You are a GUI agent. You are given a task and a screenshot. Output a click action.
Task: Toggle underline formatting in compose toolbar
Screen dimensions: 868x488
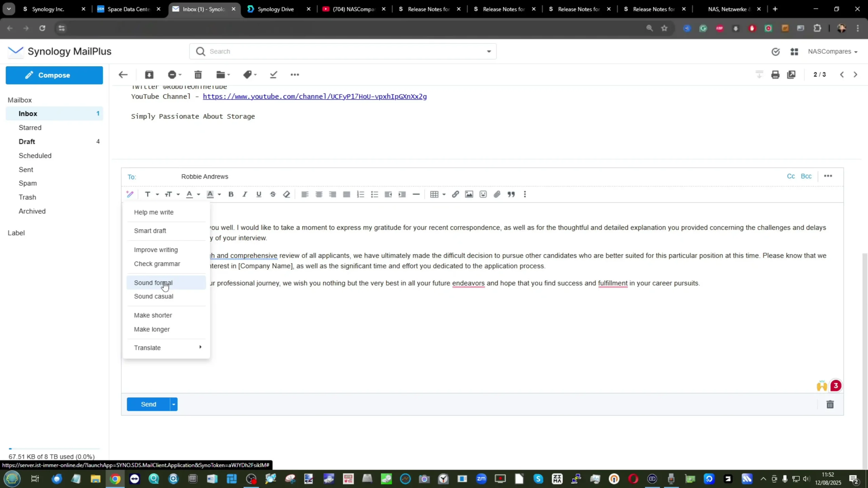pos(259,194)
